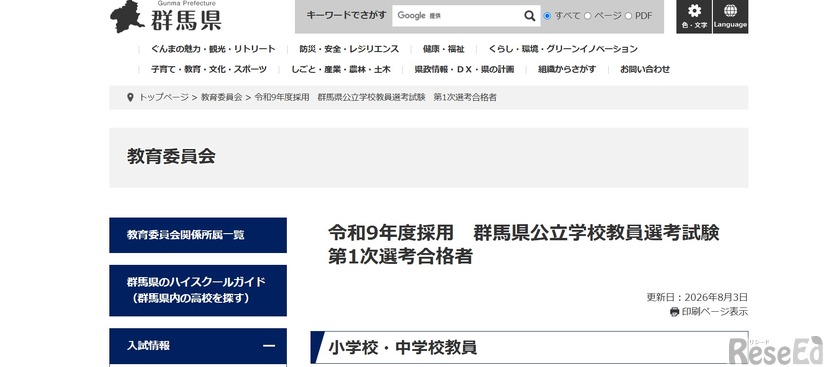Select the PDF radio button
Image resolution: width=826 pixels, height=367 pixels.
coord(628,16)
